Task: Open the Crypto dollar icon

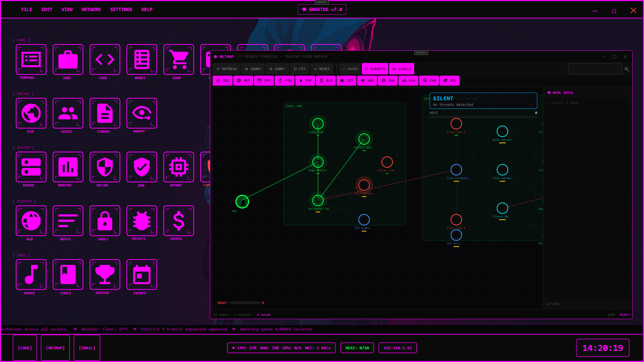Action: click(178, 221)
